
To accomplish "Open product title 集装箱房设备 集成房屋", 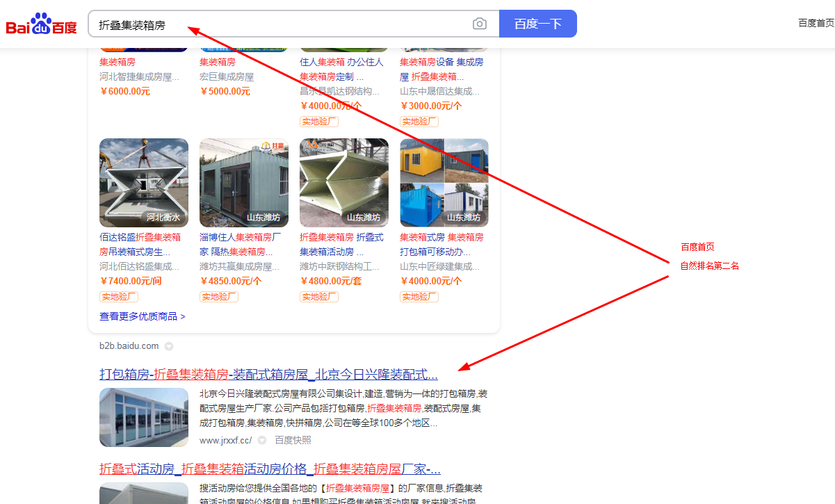I will [x=441, y=69].
